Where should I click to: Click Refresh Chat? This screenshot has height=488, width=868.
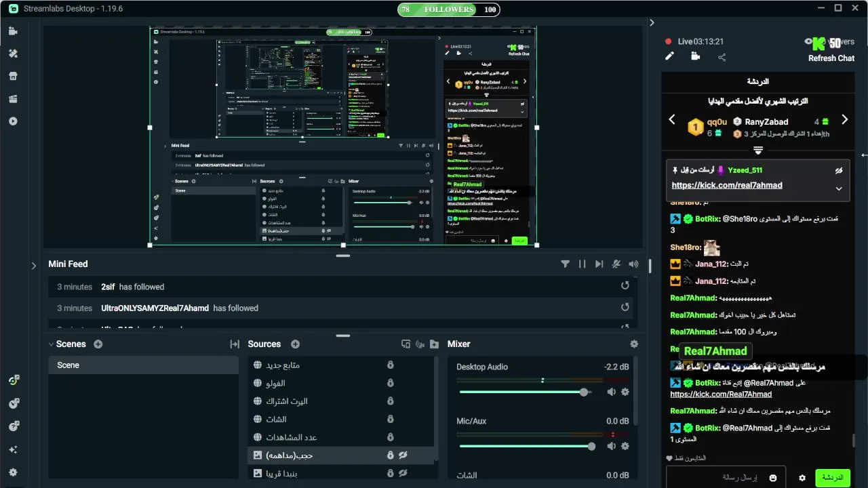tap(831, 58)
